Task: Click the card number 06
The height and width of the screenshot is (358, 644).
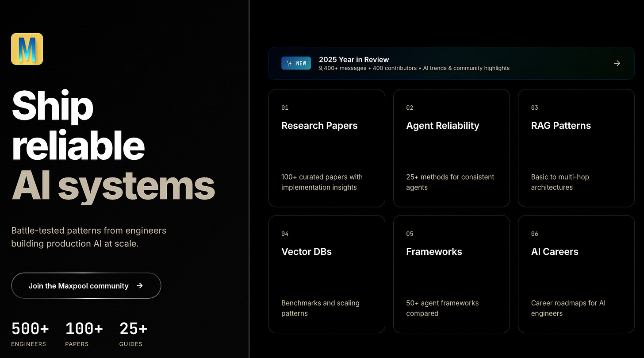Action: click(x=534, y=234)
